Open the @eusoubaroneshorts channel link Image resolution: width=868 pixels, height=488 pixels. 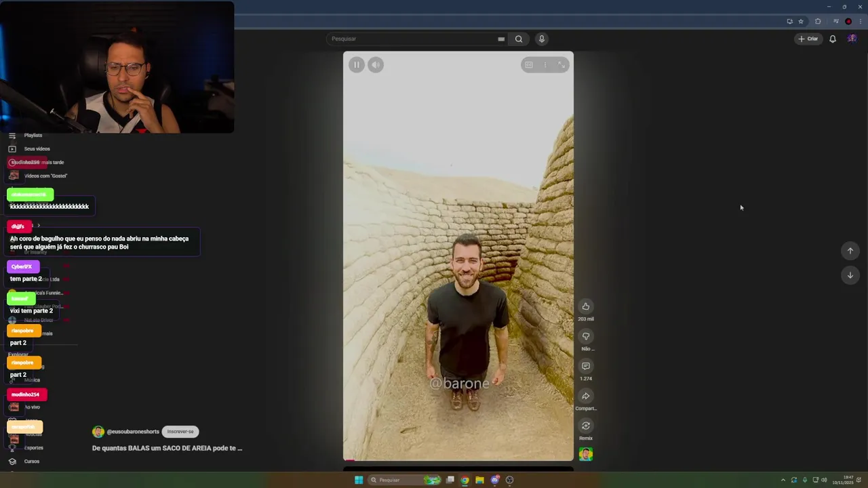coord(133,432)
